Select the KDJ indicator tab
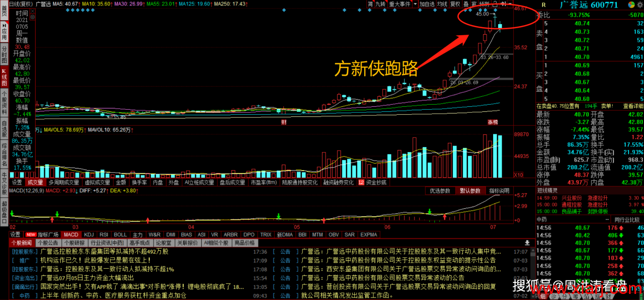The image size is (644, 300). point(89,235)
